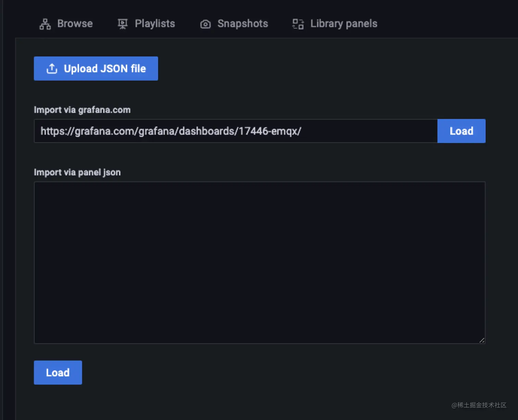Click the Browse folder-tree icon
Screen dimensions: 518x420
click(x=45, y=23)
